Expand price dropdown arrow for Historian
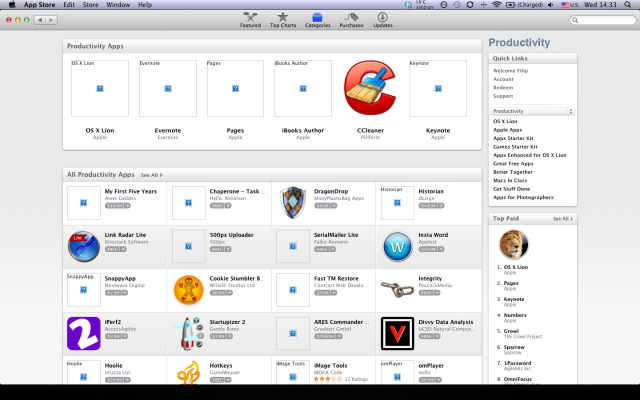Screen dimensions: 640x400 pyautogui.click(x=441, y=206)
